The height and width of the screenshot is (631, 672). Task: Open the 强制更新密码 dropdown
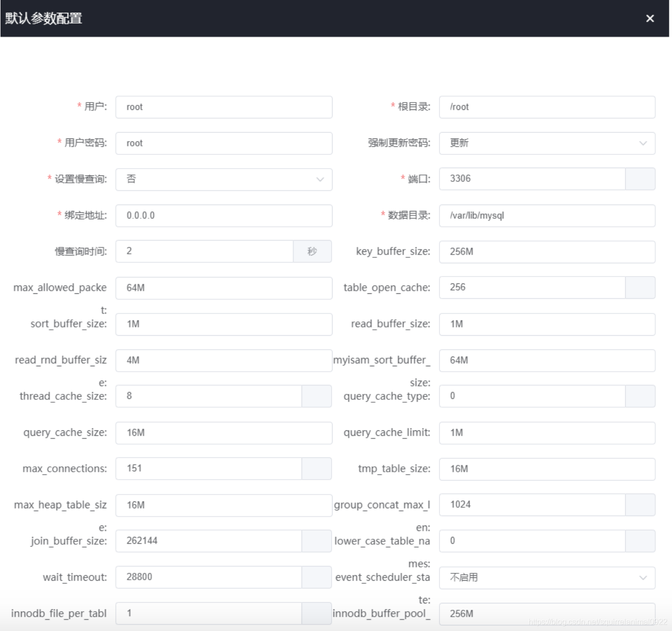pyautogui.click(x=547, y=143)
